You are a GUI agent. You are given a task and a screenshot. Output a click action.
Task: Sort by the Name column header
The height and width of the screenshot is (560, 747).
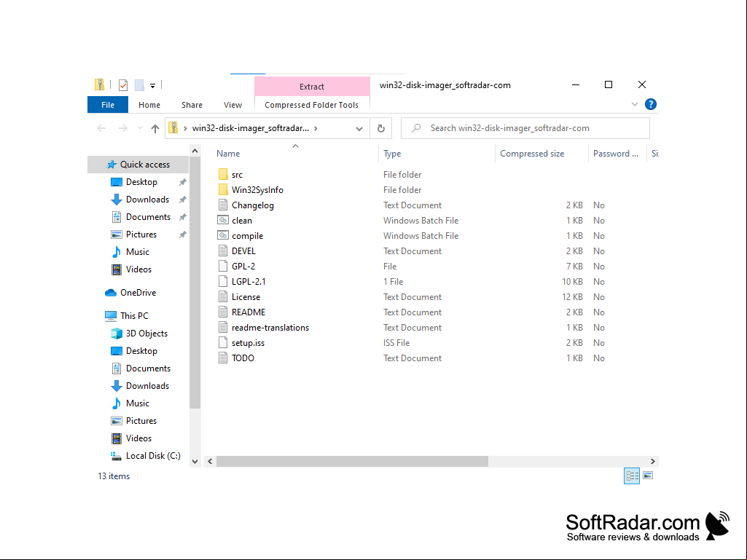click(x=228, y=154)
